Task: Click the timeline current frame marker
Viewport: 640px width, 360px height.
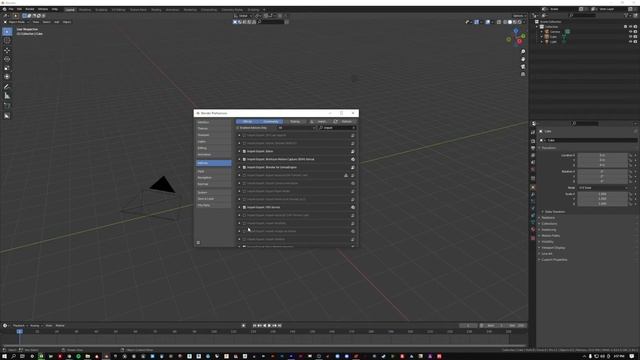Action: (19, 331)
